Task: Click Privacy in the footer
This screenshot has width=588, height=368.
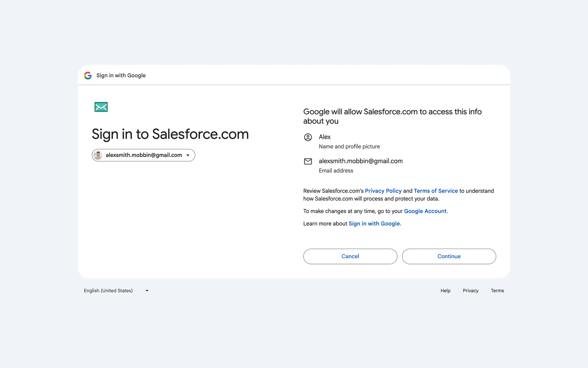Action: tap(470, 291)
